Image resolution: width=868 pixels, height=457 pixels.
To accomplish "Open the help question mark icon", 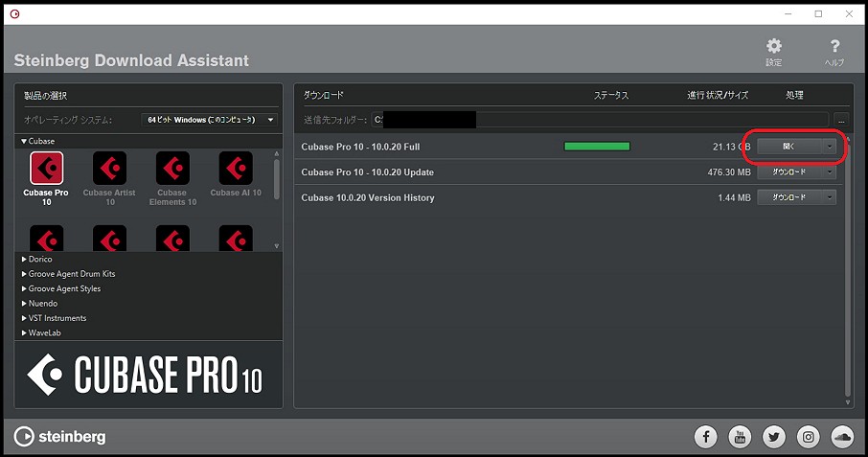I will (x=834, y=46).
